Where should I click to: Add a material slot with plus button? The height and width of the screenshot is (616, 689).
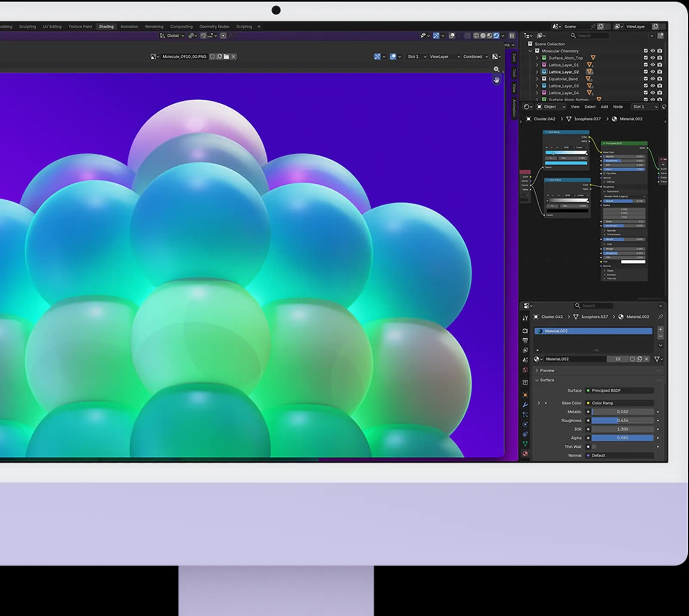click(x=661, y=329)
